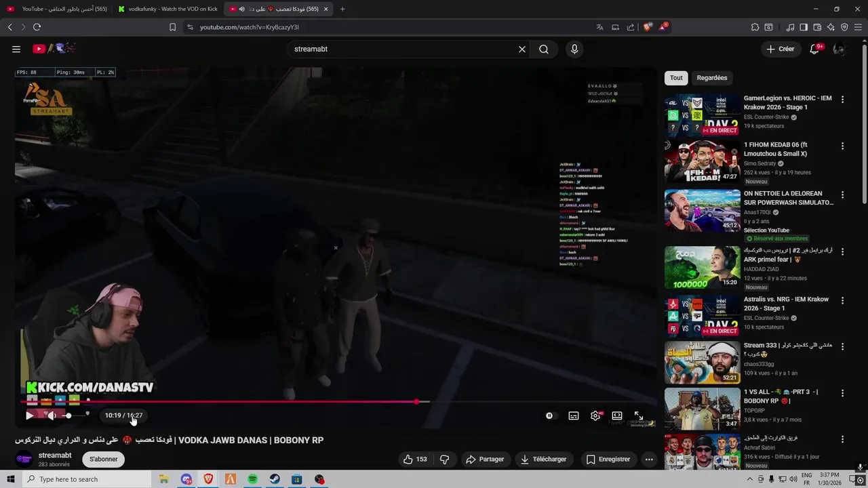The height and width of the screenshot is (488, 868).
Task: Save video with the Enregistrer button
Action: click(608, 459)
